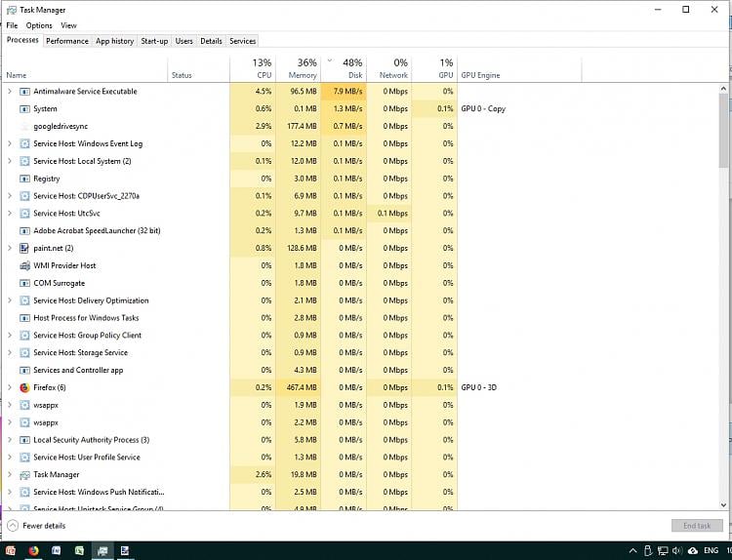732x560 pixels.
Task: Expand Service Host: Local System (2)
Action: pos(10,161)
